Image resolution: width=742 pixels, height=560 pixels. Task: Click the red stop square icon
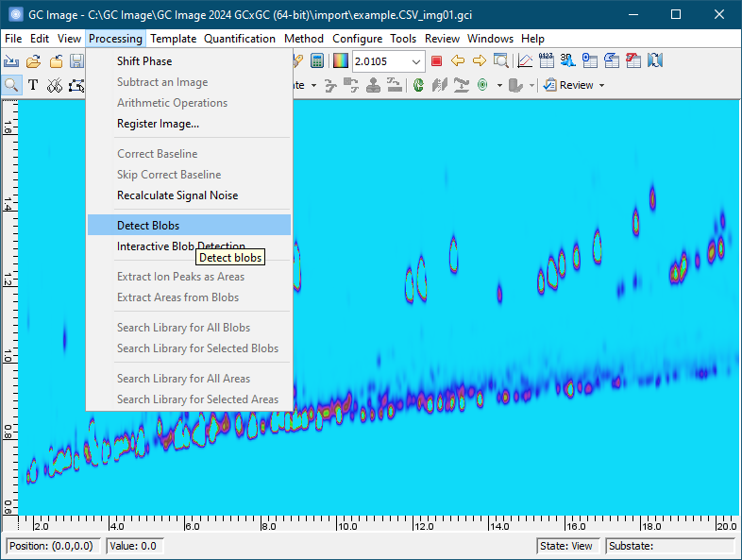(436, 61)
